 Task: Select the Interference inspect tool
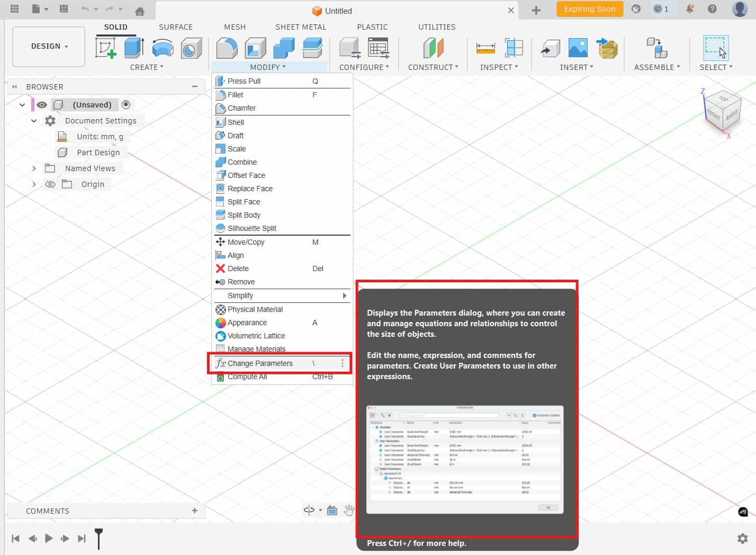(514, 48)
